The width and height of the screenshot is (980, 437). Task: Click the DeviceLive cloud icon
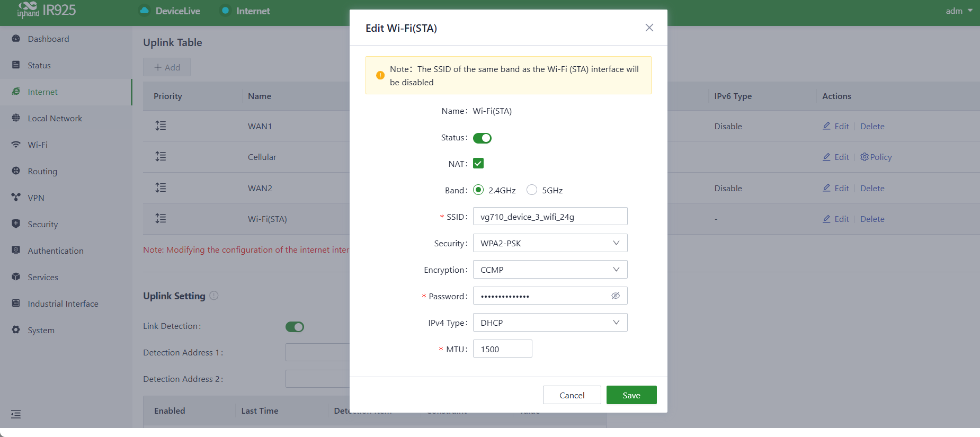click(x=144, y=11)
